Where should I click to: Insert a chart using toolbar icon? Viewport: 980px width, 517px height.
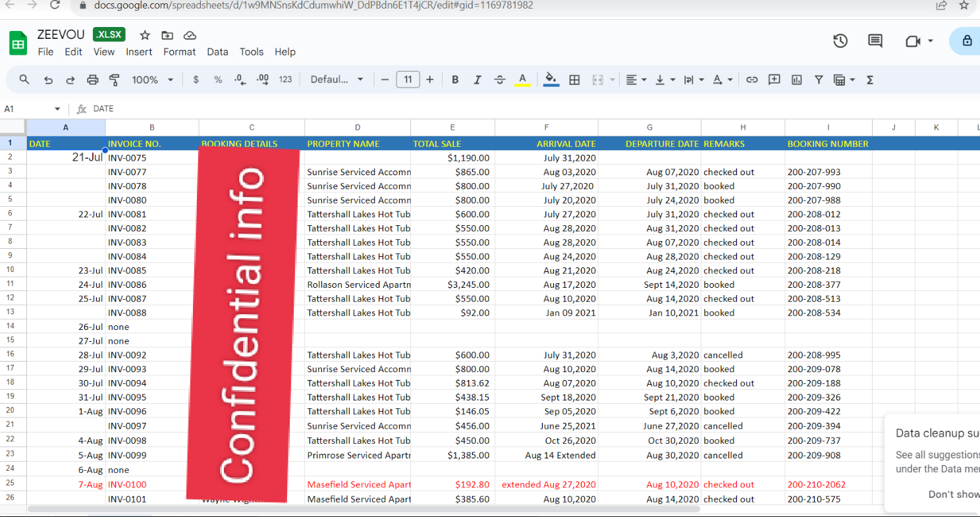point(797,80)
